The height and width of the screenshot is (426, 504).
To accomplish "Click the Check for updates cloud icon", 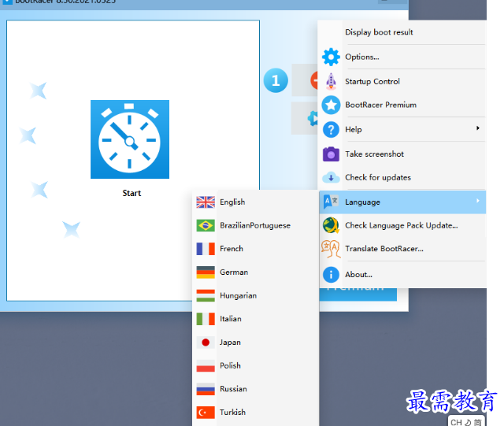I will 331,177.
